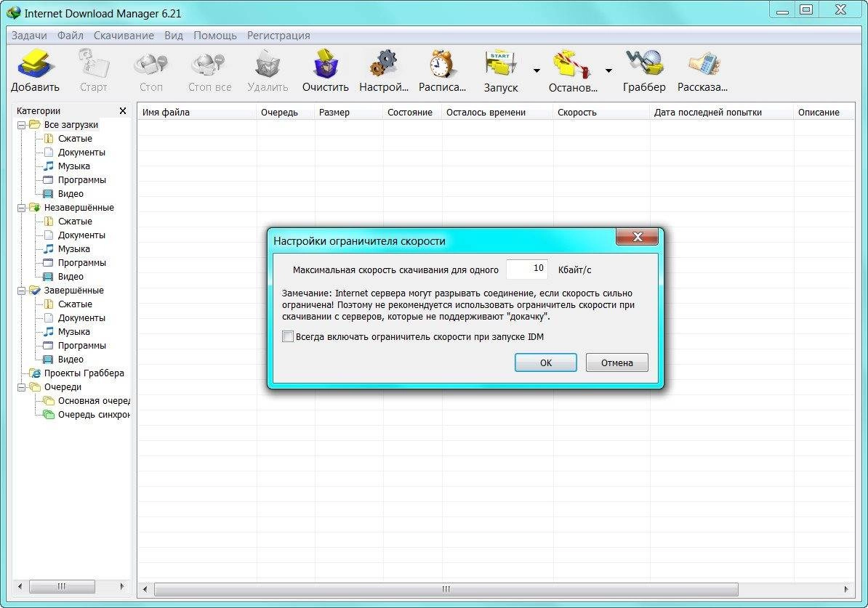Click the Стоп все toolbar icon
Screen dimensions: 868x608
(209, 64)
